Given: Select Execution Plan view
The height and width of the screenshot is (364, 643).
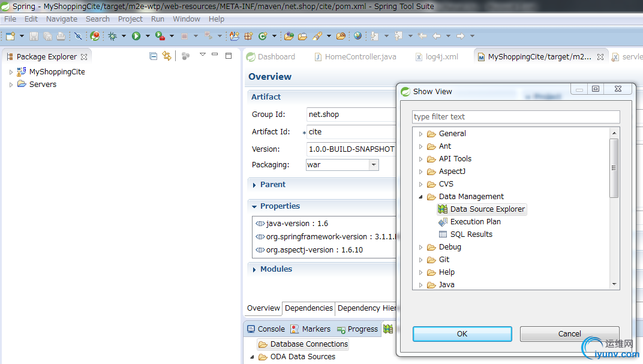Looking at the screenshot, I should [x=470, y=222].
